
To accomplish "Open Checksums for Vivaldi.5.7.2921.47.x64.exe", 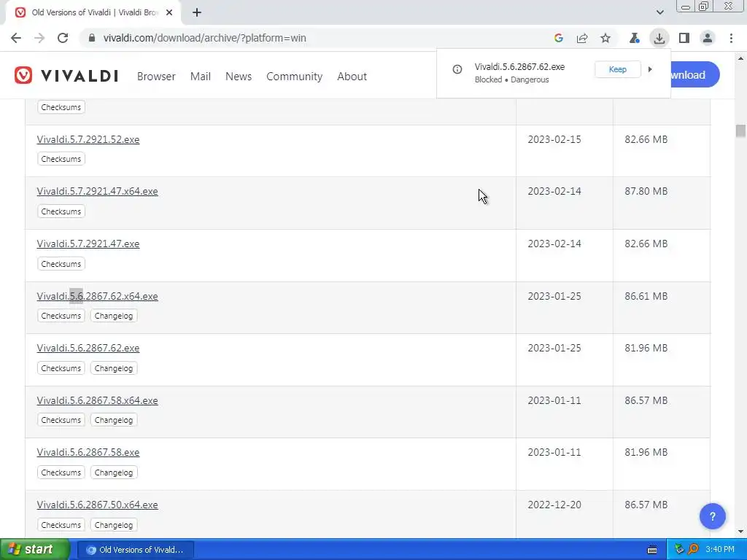I will click(61, 211).
